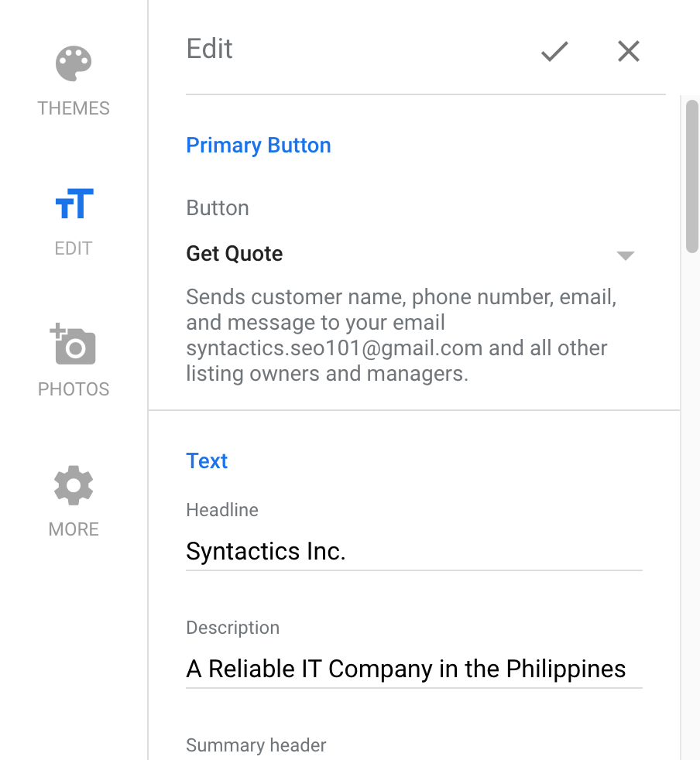This screenshot has height=760, width=700.
Task: Click the Description field about IT Company
Action: point(413,669)
